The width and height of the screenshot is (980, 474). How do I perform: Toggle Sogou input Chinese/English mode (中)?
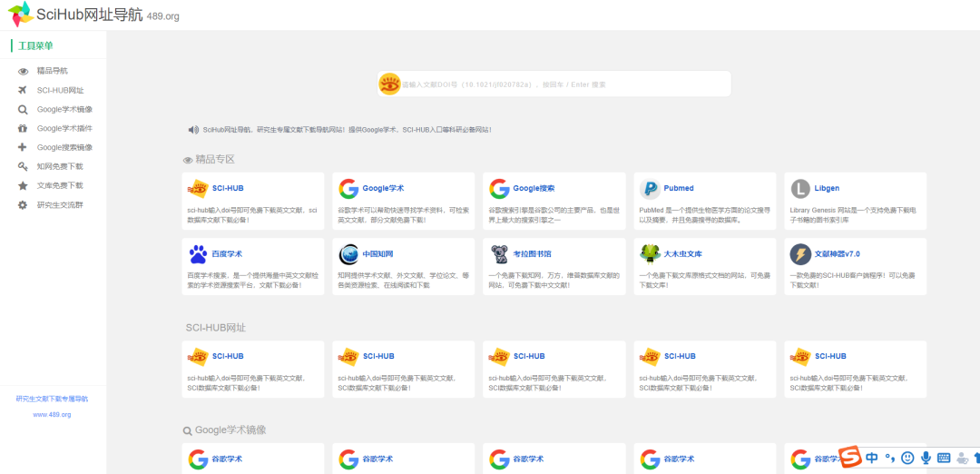[x=871, y=458]
